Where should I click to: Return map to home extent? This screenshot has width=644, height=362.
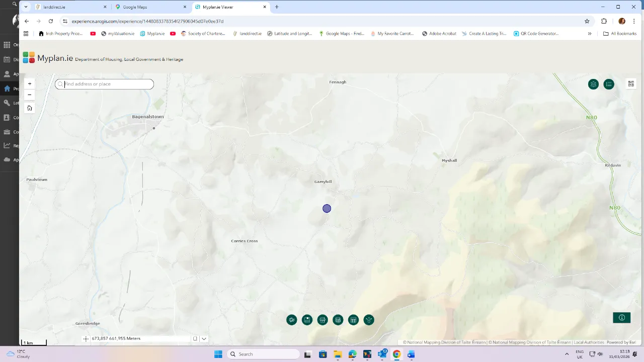tap(30, 108)
